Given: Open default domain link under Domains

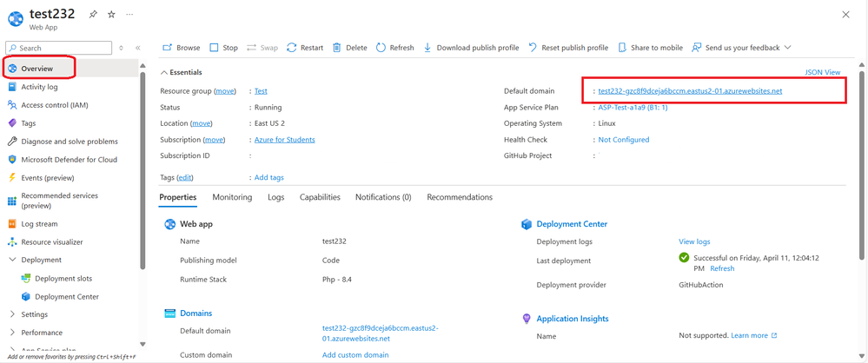Looking at the screenshot, I should (x=381, y=333).
